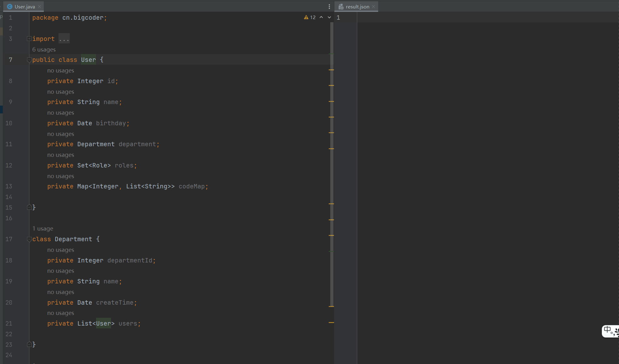Switch to the User.java tab

pos(24,7)
